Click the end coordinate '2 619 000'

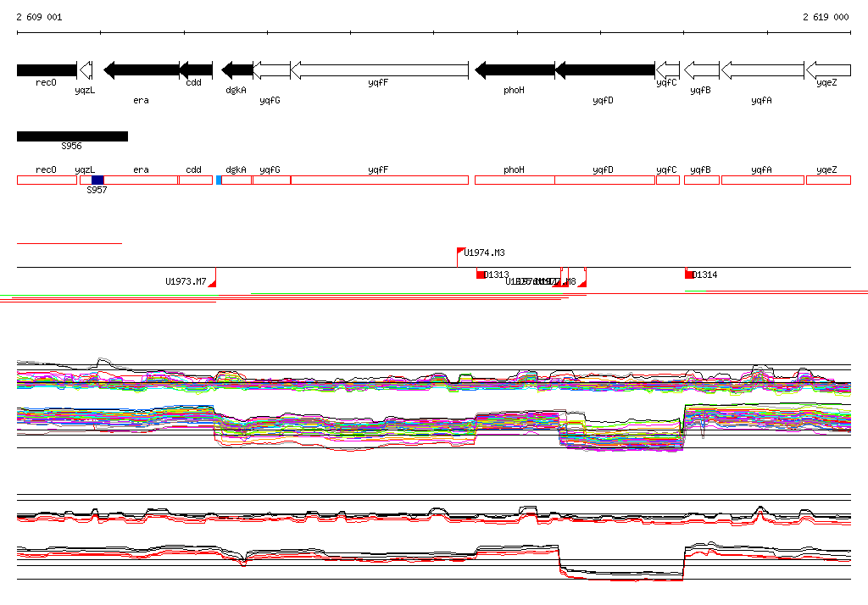(826, 17)
